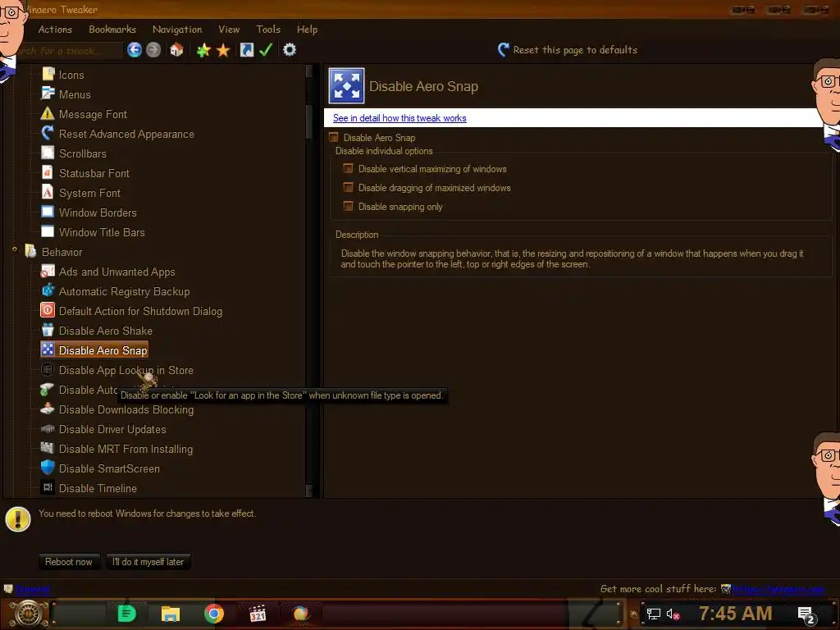Click Ads and Unwanted Apps icon

[48, 271]
